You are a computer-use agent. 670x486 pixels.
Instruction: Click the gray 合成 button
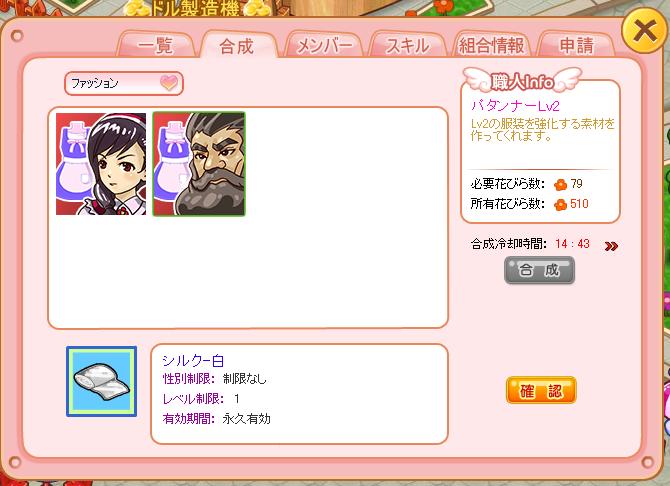539,270
